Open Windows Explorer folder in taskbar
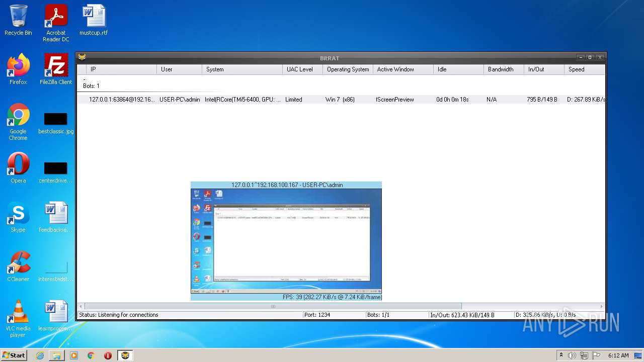The height and width of the screenshot is (362, 644). 57,355
